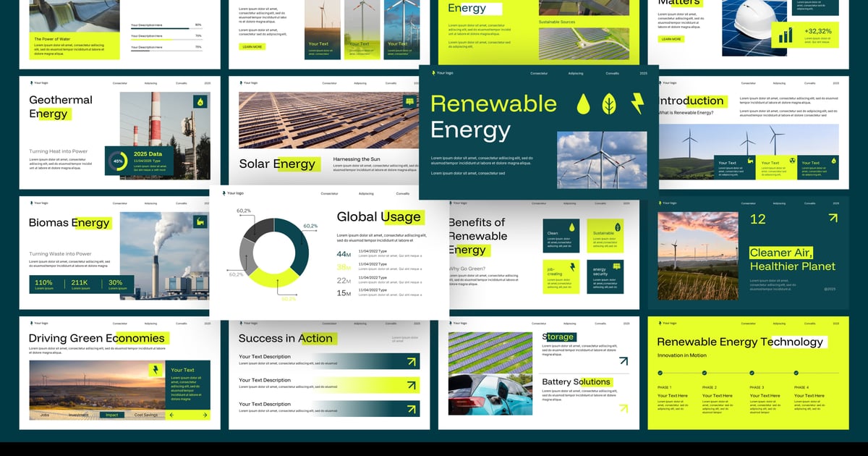Click the LEARN MORE button below the wind turbine text
The width and height of the screenshot is (868, 456).
point(252,46)
